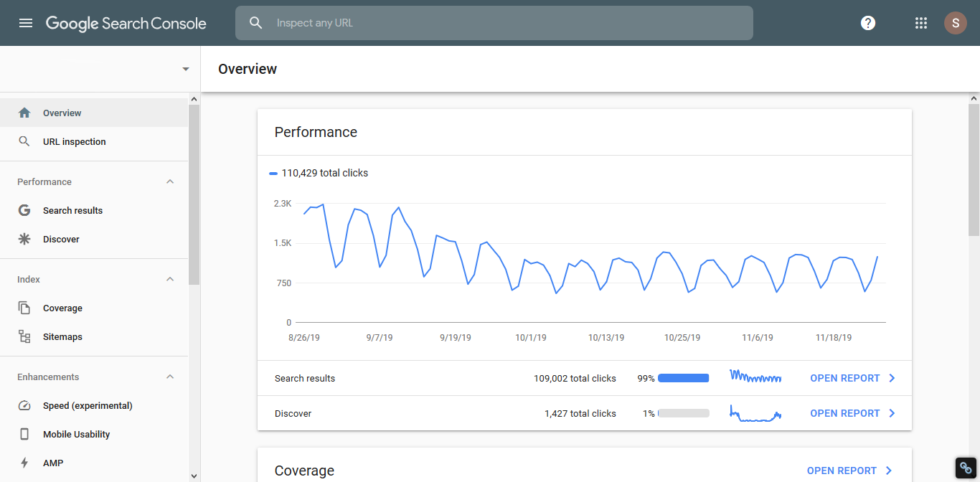Viewport: 980px width, 482px height.
Task: Collapse the Index sidebar section
Action: [x=170, y=280]
